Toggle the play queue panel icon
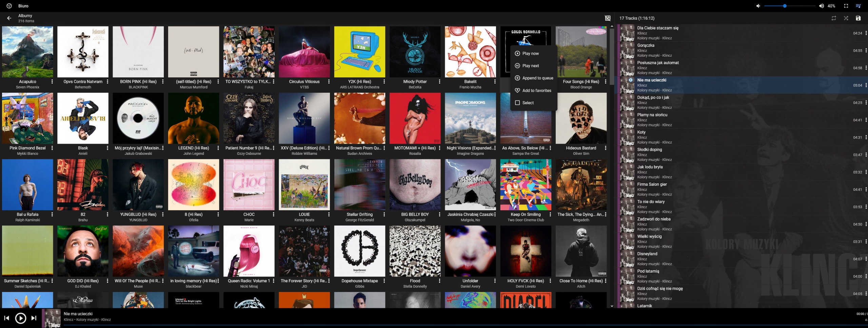This screenshot has height=328, width=868. tap(858, 6)
